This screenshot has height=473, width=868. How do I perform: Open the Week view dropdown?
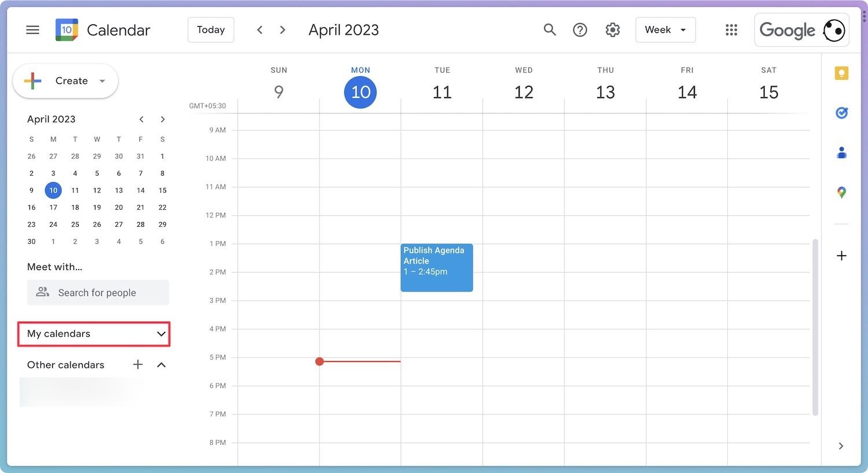coord(665,30)
